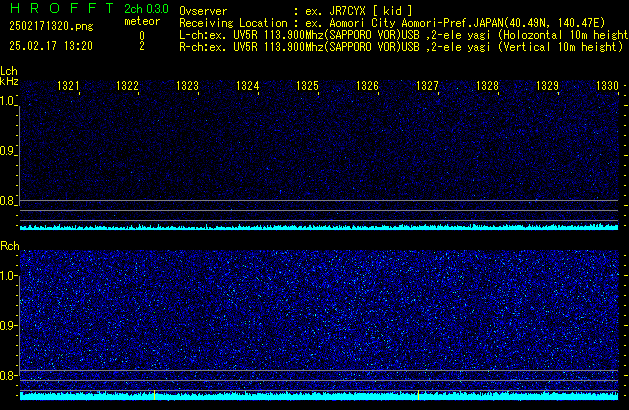
Task: Select the L-ch meteor count 0
Action: [142, 36]
